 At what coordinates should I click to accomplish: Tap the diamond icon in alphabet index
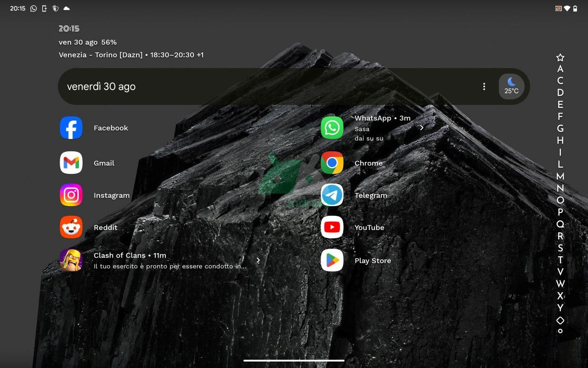[x=560, y=320]
